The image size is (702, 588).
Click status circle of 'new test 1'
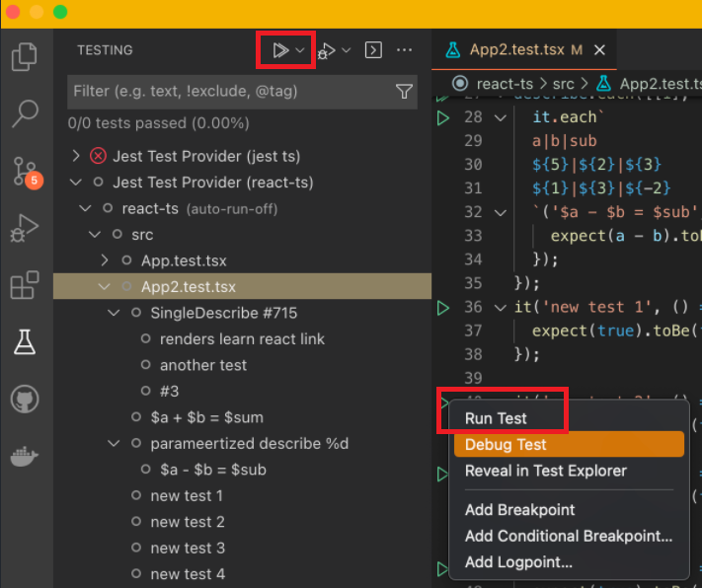point(136,495)
